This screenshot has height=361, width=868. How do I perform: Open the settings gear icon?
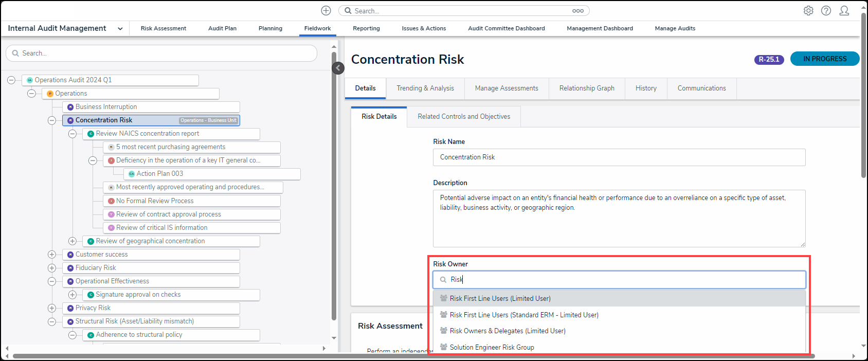coord(808,11)
